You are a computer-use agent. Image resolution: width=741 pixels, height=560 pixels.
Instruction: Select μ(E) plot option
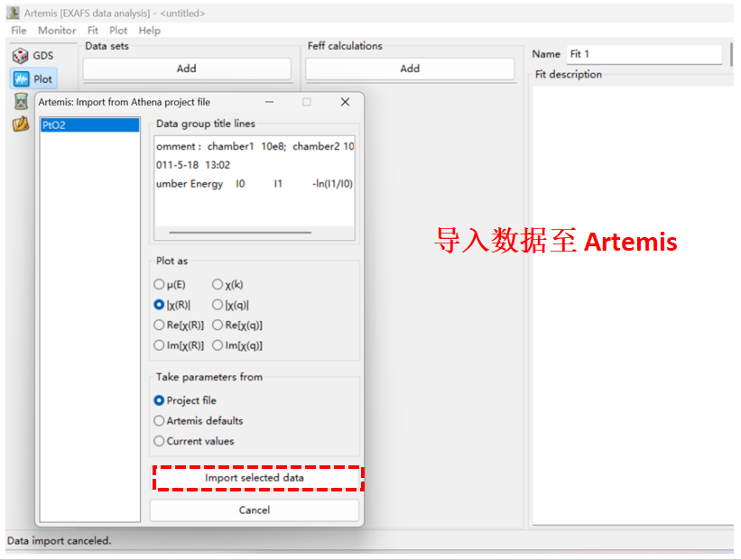pyautogui.click(x=170, y=285)
